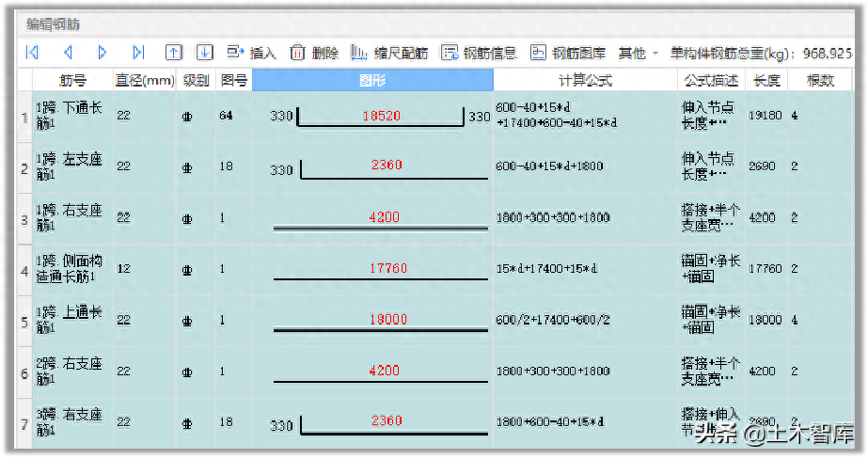
Task: Select the 图号 column header
Action: 234,80
